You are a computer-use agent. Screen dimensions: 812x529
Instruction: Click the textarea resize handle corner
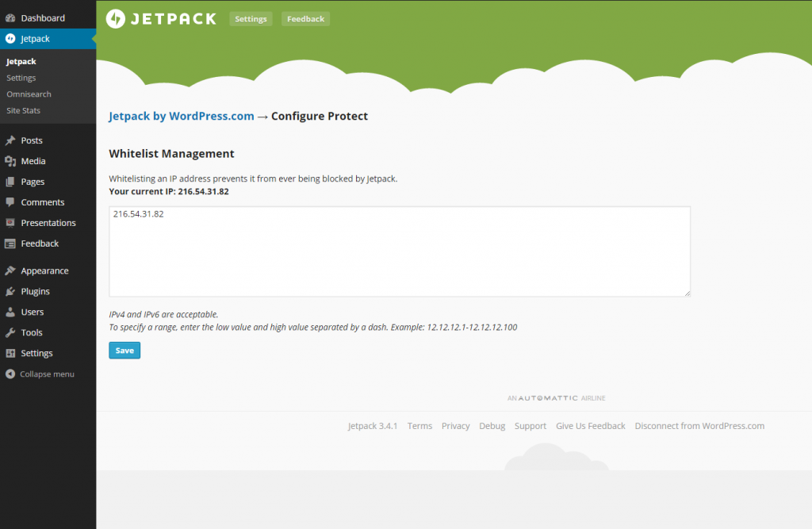[x=688, y=293]
